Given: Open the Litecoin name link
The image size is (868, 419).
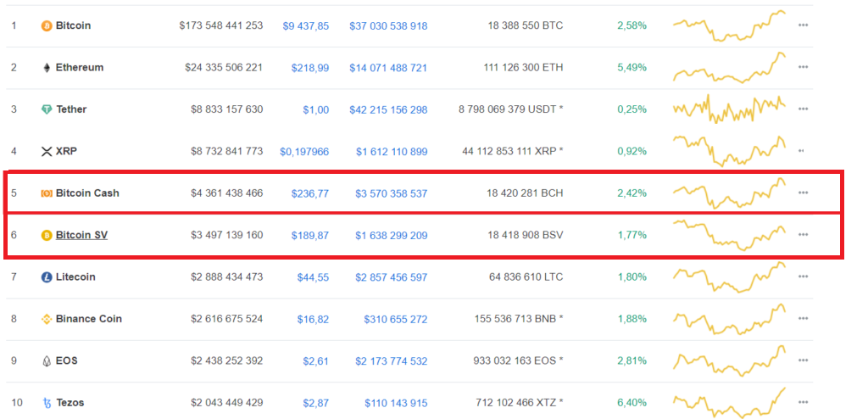Looking at the screenshot, I should pos(75,277).
